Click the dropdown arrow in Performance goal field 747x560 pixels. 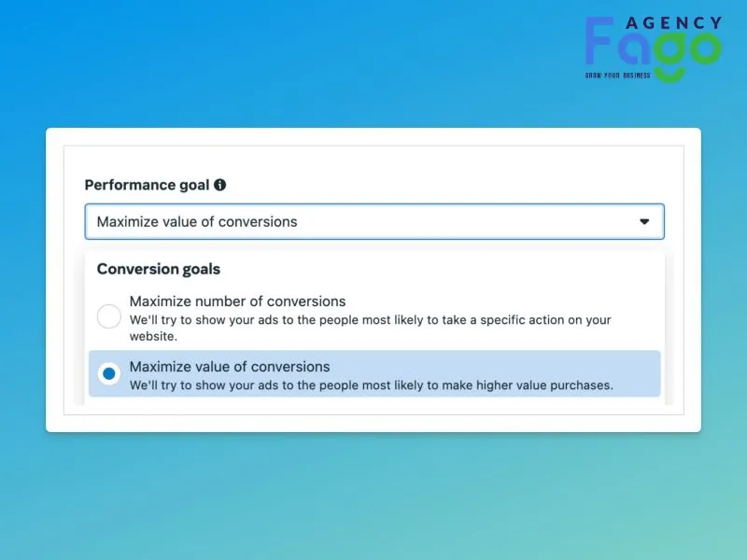pyautogui.click(x=644, y=221)
